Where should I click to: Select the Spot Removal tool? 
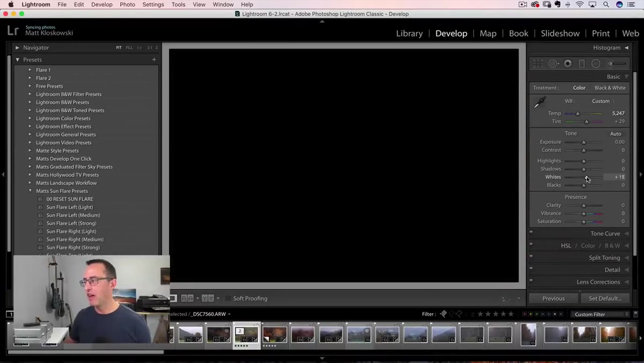click(x=553, y=64)
